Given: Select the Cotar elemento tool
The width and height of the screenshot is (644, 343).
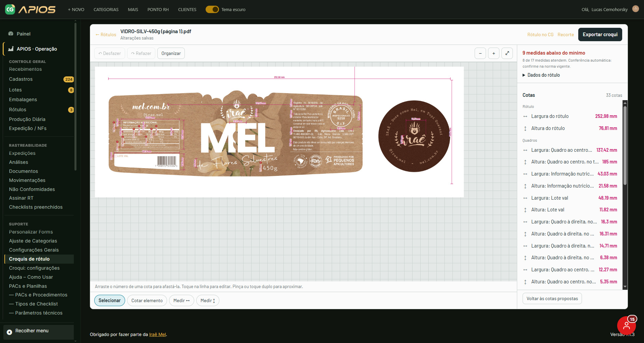Looking at the screenshot, I should [x=147, y=300].
